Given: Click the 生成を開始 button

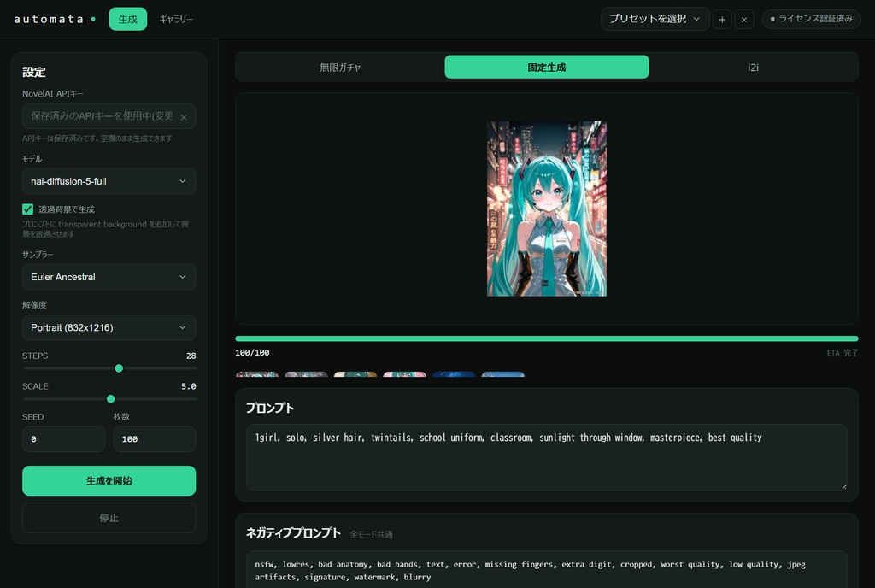Looking at the screenshot, I should 109,481.
